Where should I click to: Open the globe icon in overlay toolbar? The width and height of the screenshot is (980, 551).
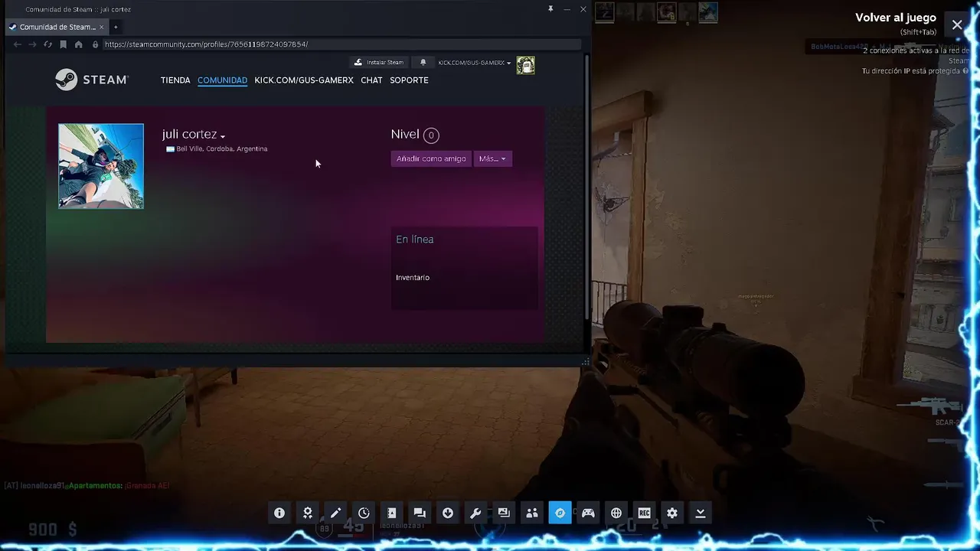616,513
